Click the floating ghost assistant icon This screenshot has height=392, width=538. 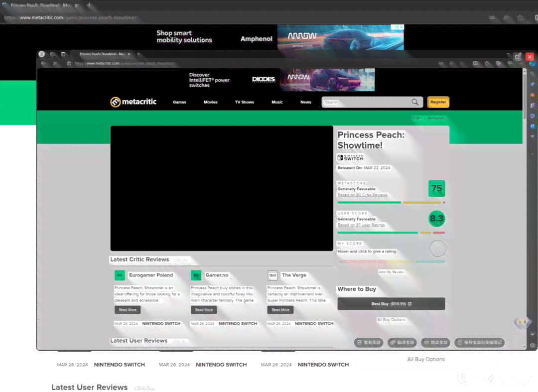pyautogui.click(x=522, y=323)
